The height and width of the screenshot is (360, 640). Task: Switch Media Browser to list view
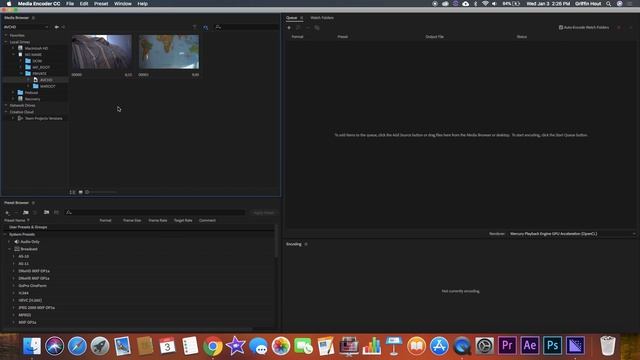(x=72, y=192)
